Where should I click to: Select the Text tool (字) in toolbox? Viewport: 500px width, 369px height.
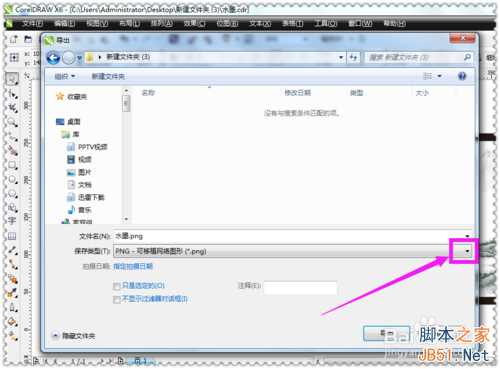(x=12, y=221)
